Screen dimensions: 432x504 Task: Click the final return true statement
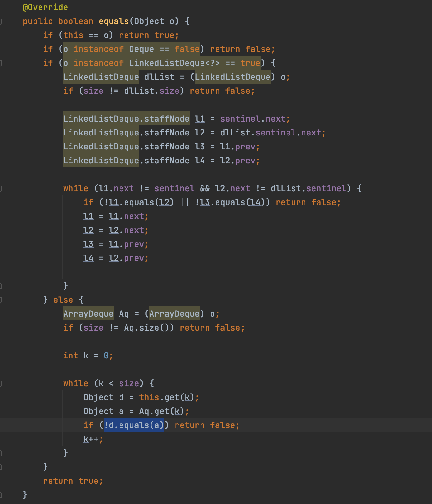[x=73, y=481]
